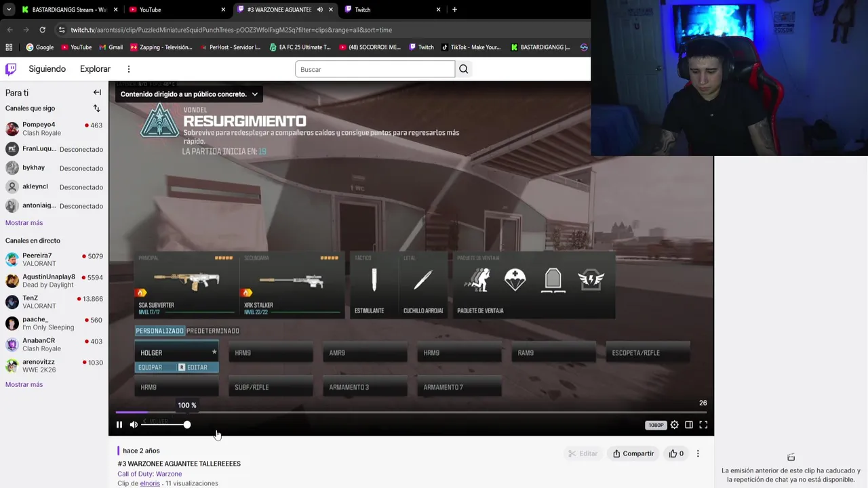This screenshot has height=488, width=868.
Task: Expand the Contenido dirigido a un público concreto dropdown
Action: click(x=189, y=94)
